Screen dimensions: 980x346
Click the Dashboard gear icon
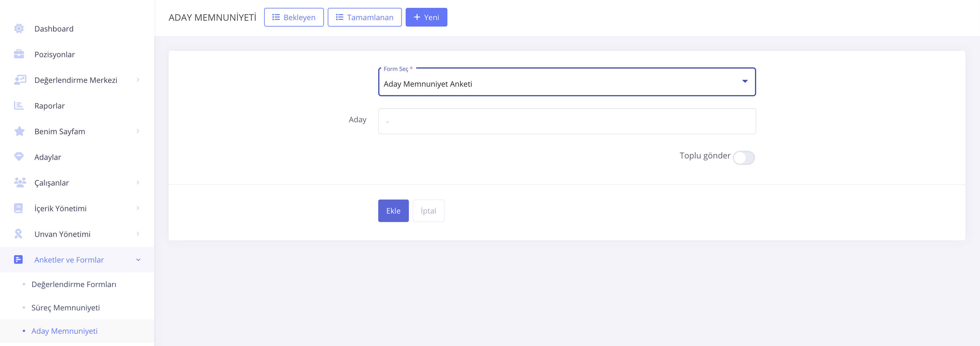point(19,29)
